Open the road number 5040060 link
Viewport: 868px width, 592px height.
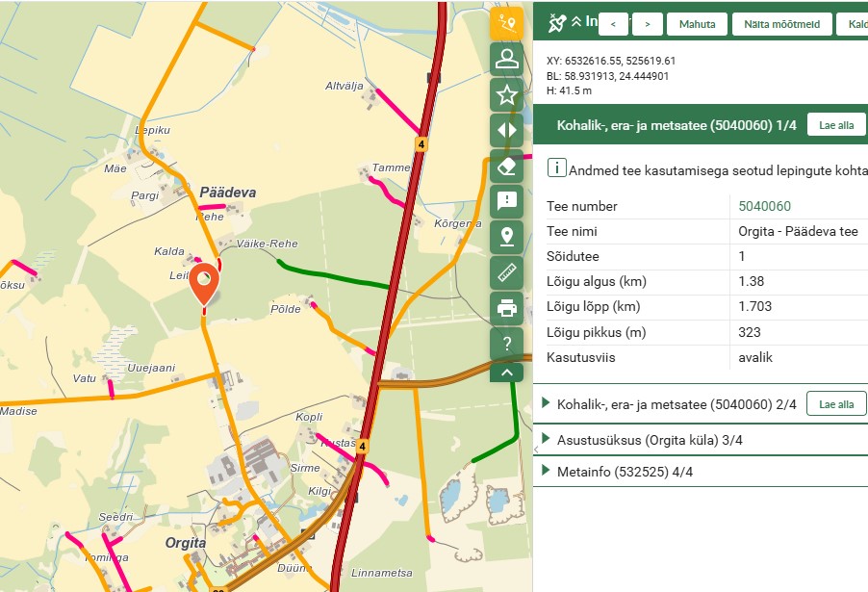[x=764, y=206]
